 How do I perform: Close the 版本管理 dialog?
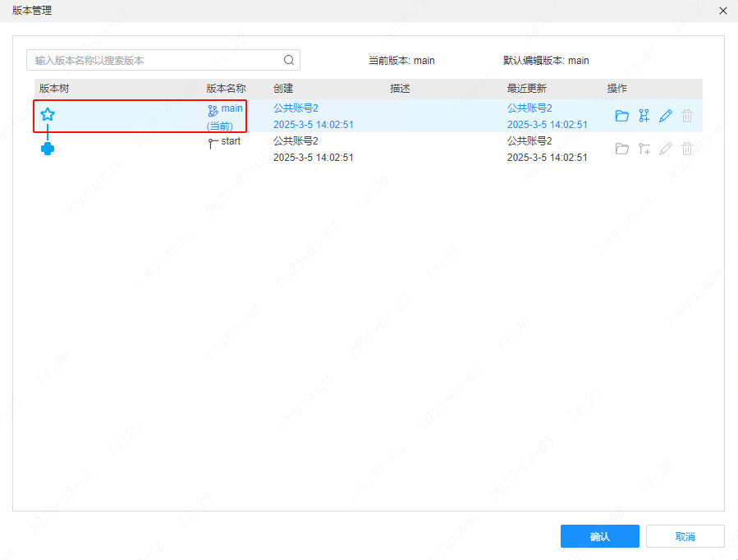pos(722,11)
